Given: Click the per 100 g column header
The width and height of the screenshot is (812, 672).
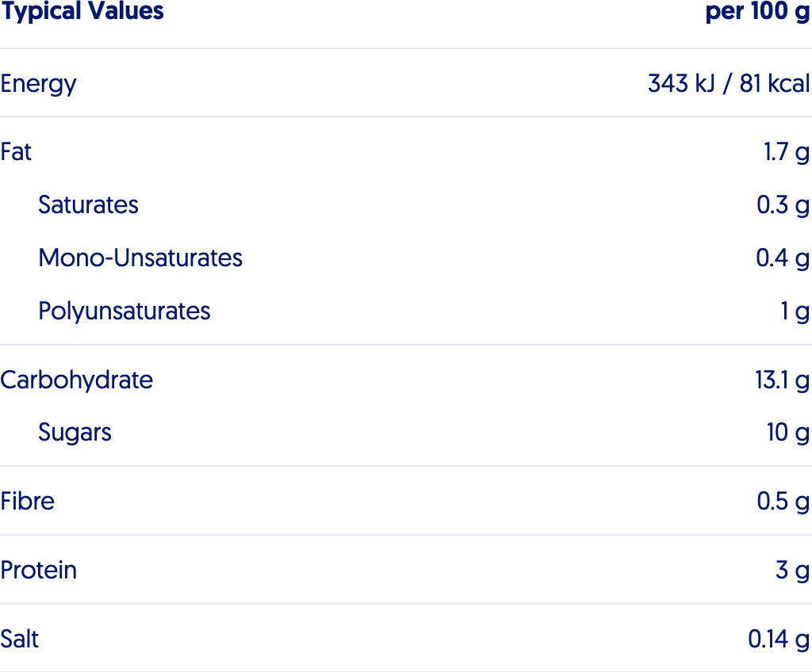Looking at the screenshot, I should 758,11.
